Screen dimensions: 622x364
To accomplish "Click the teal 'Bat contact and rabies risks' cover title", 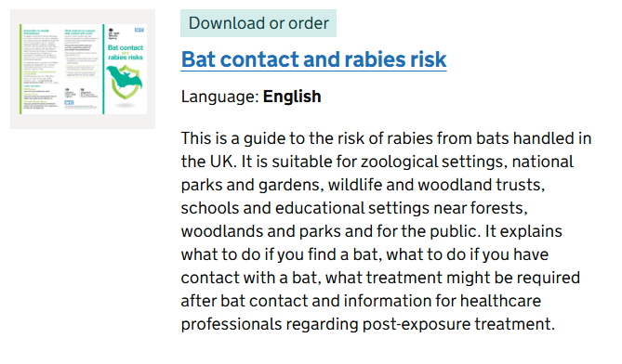I will 126,52.
